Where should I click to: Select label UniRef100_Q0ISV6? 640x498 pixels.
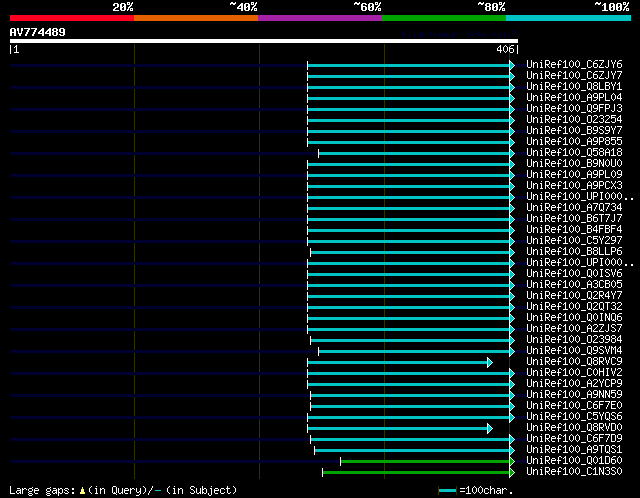pos(574,273)
